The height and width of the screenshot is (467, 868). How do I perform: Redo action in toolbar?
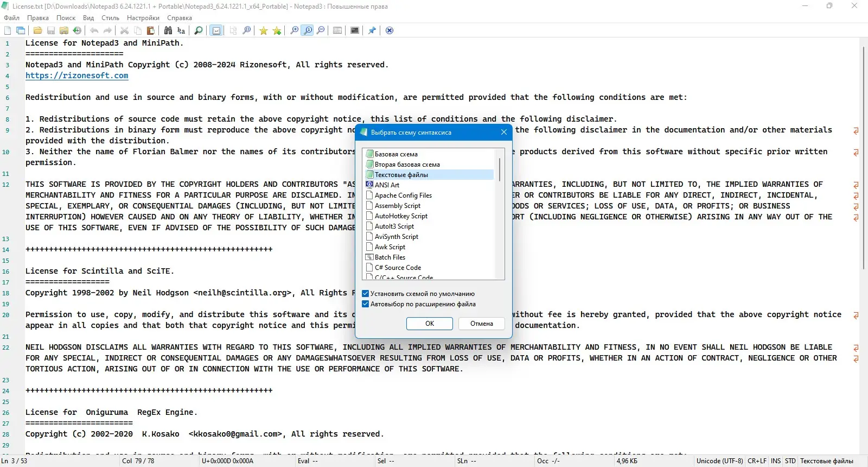coord(107,30)
